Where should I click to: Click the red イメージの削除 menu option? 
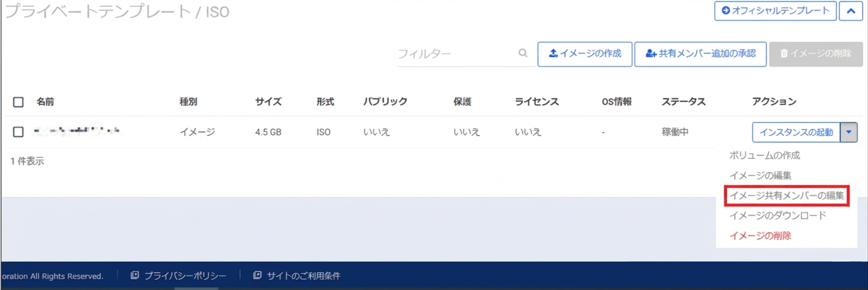[760, 236]
